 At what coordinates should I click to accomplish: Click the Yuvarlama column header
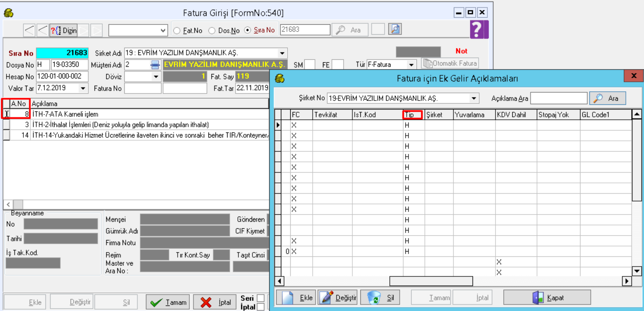tap(474, 115)
